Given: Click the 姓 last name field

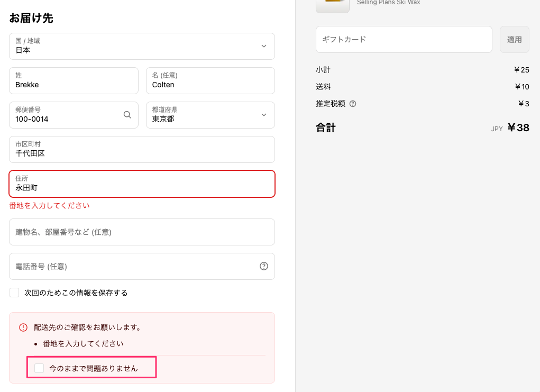Looking at the screenshot, I should click(x=74, y=80).
